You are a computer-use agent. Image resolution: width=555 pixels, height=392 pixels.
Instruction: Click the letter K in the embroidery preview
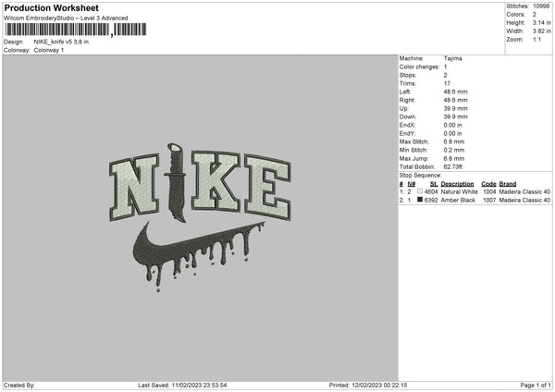point(216,181)
